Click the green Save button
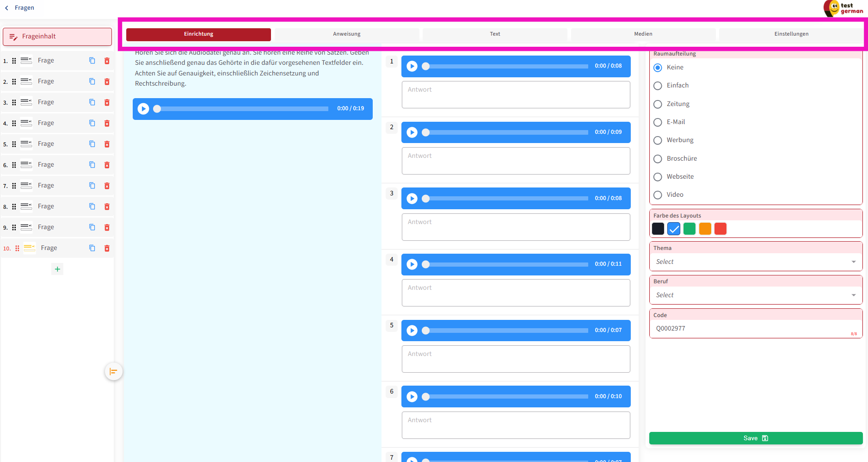This screenshot has width=868, height=462. click(x=755, y=438)
